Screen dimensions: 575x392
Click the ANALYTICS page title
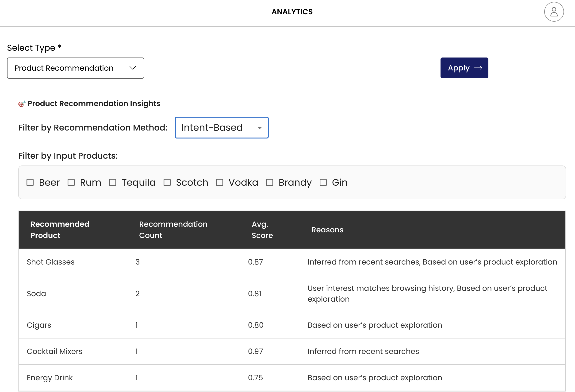(x=292, y=12)
